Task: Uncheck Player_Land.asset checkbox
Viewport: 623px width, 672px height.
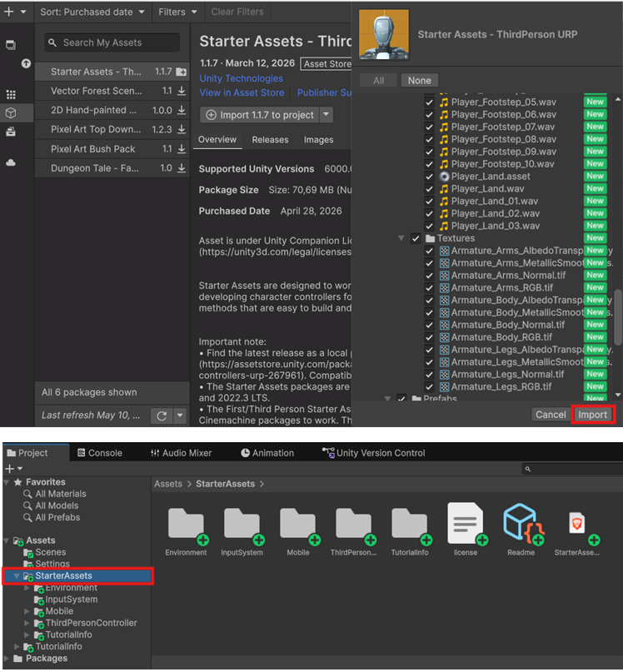Action: click(x=429, y=177)
